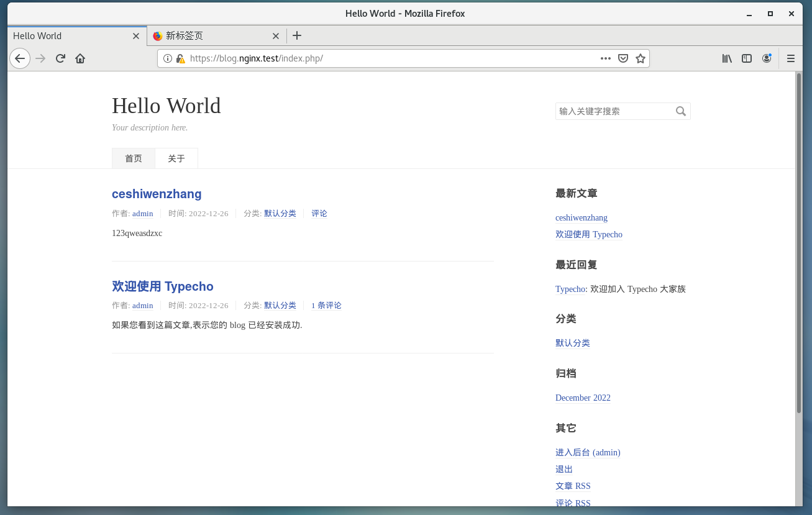Open 进入后台 (admin) link
Image resolution: width=812 pixels, height=515 pixels.
588,453
